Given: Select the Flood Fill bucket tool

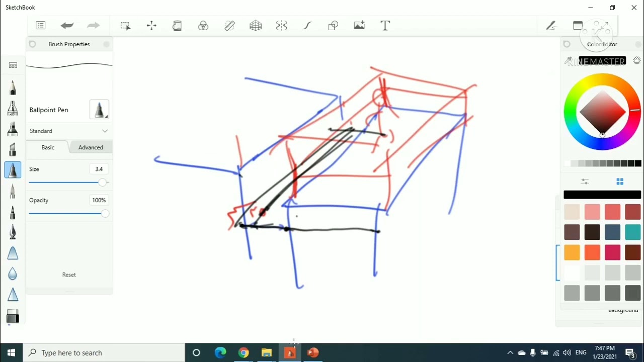Looking at the screenshot, I should point(177,26).
